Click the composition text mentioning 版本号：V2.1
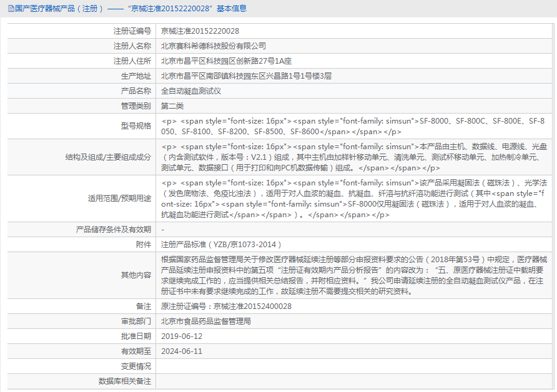 click(x=354, y=157)
